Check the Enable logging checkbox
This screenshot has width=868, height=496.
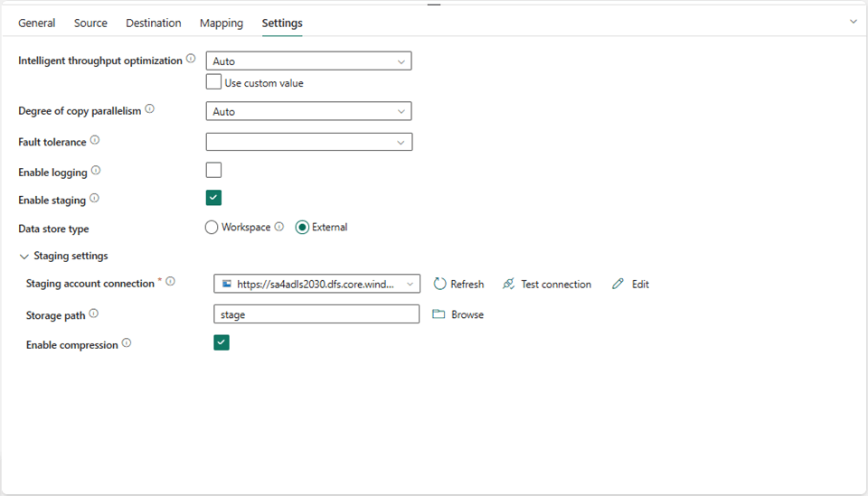213,170
